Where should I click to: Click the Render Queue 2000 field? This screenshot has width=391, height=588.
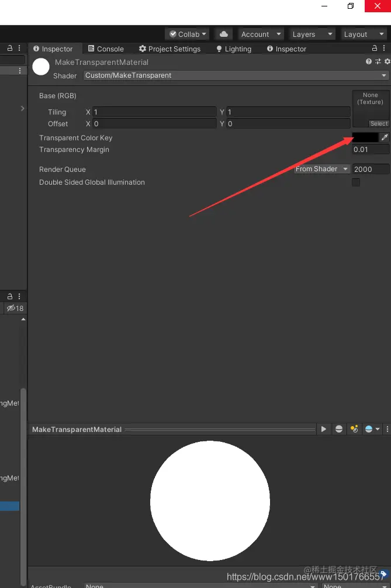[x=371, y=169]
